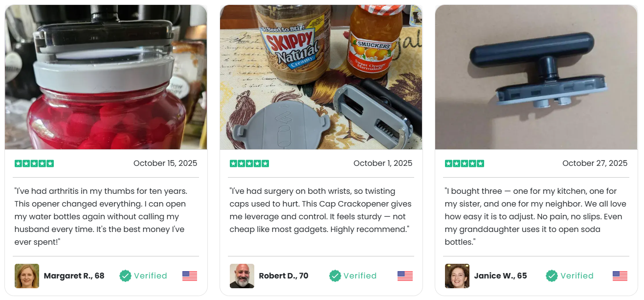
Task: Open Janice W.'s profile avatar
Action: [457, 276]
